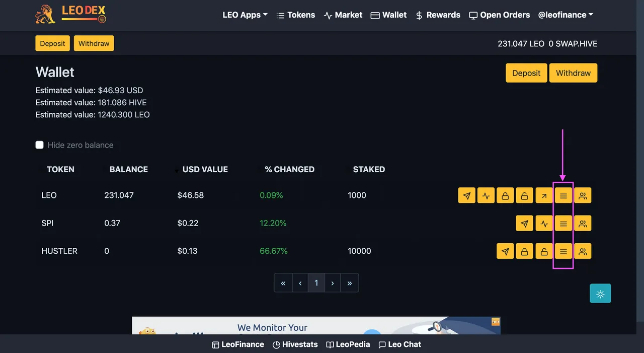Click the 66.67% change value
The height and width of the screenshot is (353, 644).
pyautogui.click(x=274, y=251)
